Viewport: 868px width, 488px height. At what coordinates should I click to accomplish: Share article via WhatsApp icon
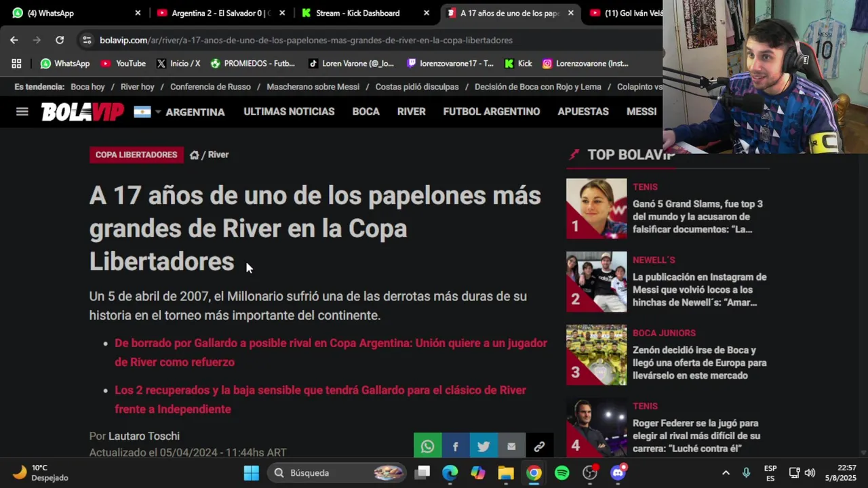pos(427,446)
